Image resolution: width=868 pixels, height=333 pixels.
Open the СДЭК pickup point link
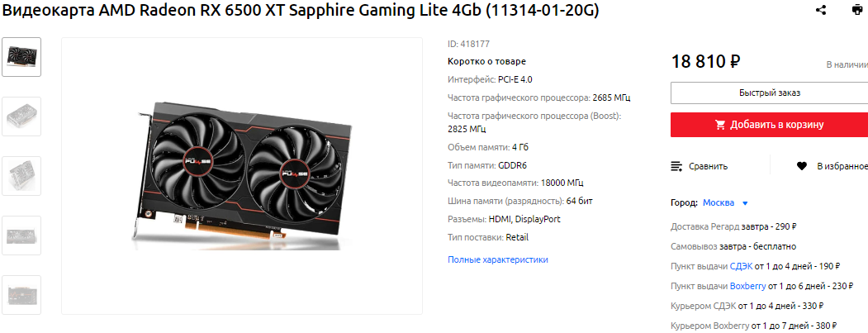click(742, 266)
